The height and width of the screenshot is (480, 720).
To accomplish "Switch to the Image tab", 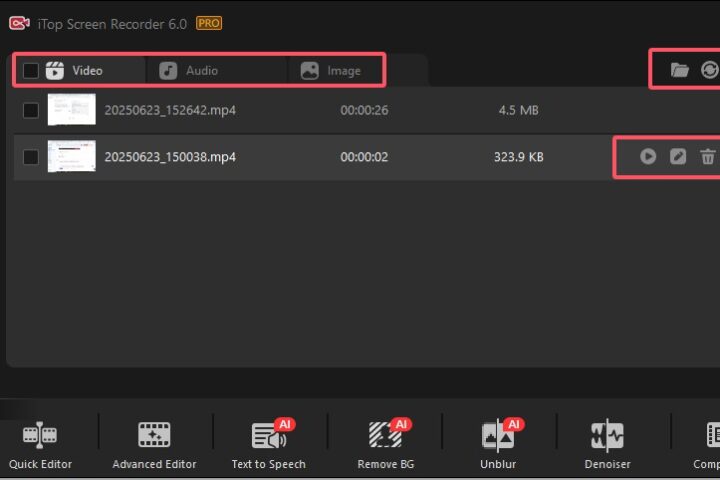I will tap(343, 71).
